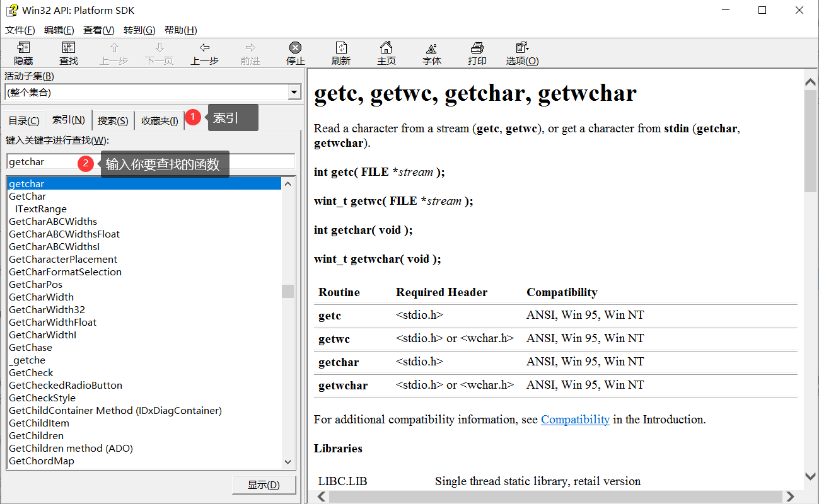Click the keyword input field containing getchar
The height and width of the screenshot is (504, 819).
pyautogui.click(x=150, y=162)
